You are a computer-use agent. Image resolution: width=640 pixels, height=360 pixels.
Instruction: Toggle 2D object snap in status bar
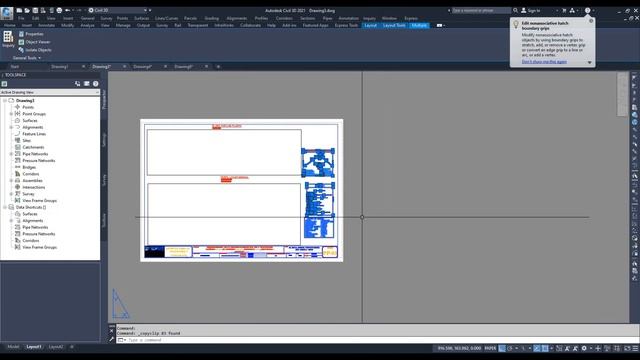545,348
